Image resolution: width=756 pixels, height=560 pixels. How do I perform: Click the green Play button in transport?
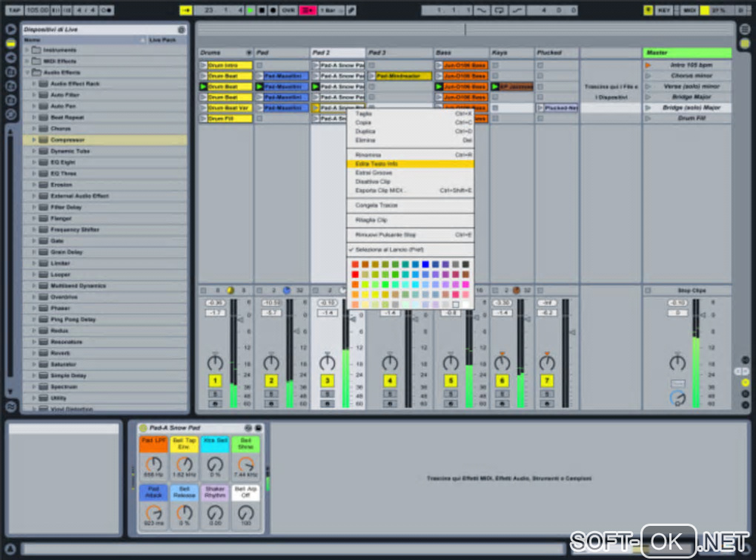pyautogui.click(x=251, y=10)
